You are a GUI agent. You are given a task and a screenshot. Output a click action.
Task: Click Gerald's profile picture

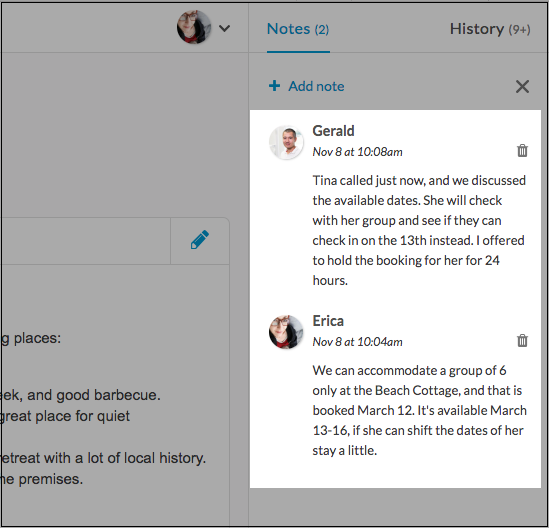(x=286, y=142)
